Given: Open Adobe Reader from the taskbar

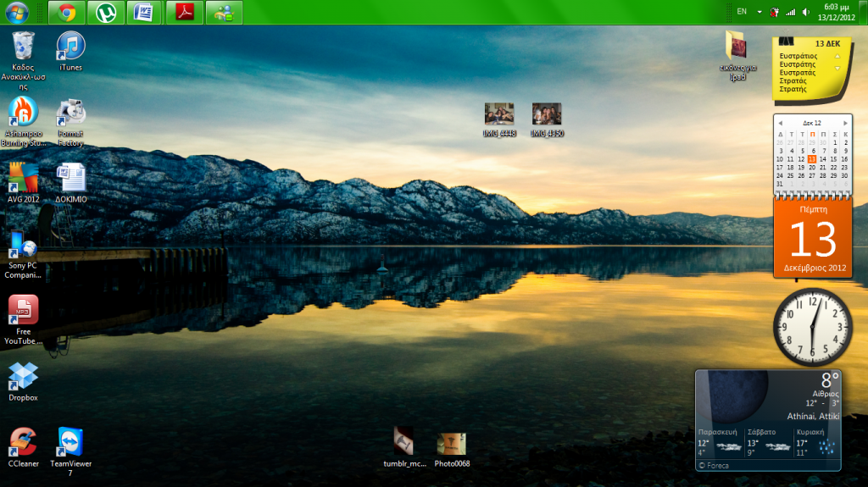Looking at the screenshot, I should [184, 12].
